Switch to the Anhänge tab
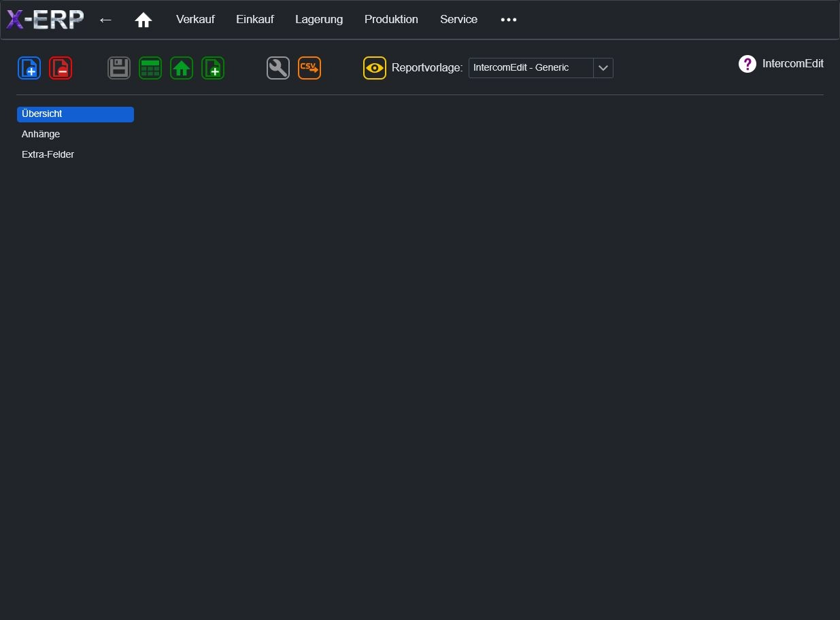Viewport: 840px width, 620px height. coord(41,135)
